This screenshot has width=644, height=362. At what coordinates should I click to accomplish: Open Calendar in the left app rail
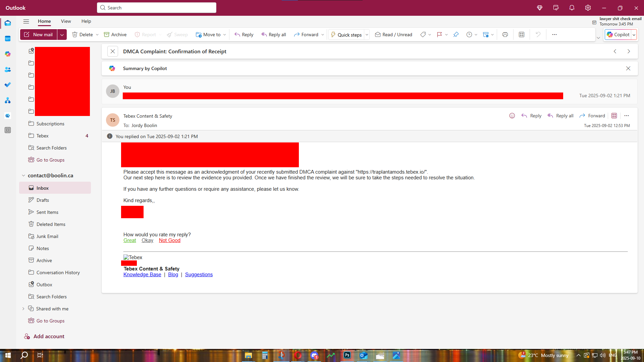click(x=8, y=39)
